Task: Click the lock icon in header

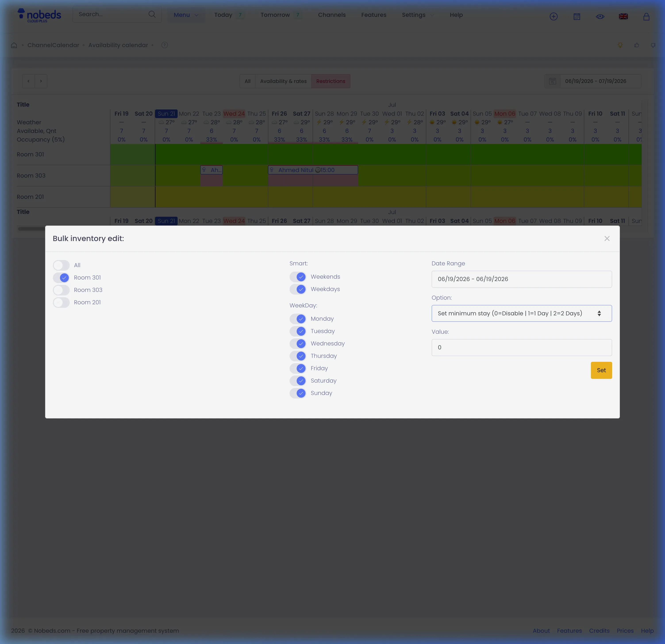Action: coord(646,17)
